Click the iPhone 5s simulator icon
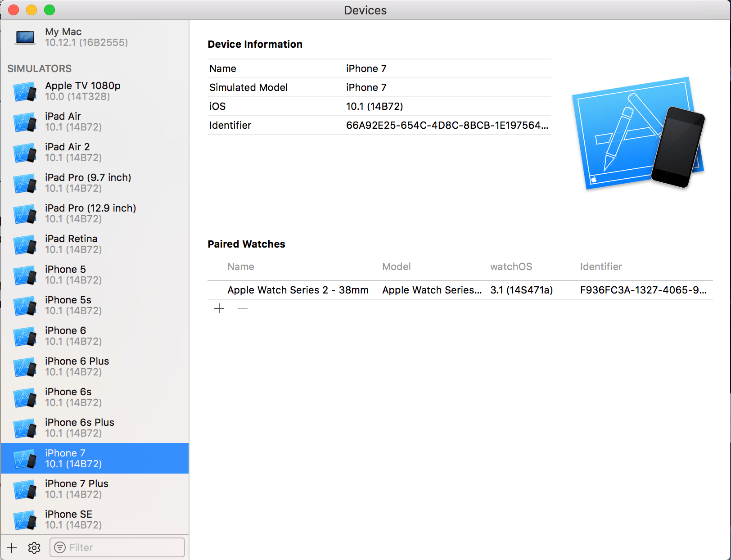The width and height of the screenshot is (731, 560). [x=25, y=306]
